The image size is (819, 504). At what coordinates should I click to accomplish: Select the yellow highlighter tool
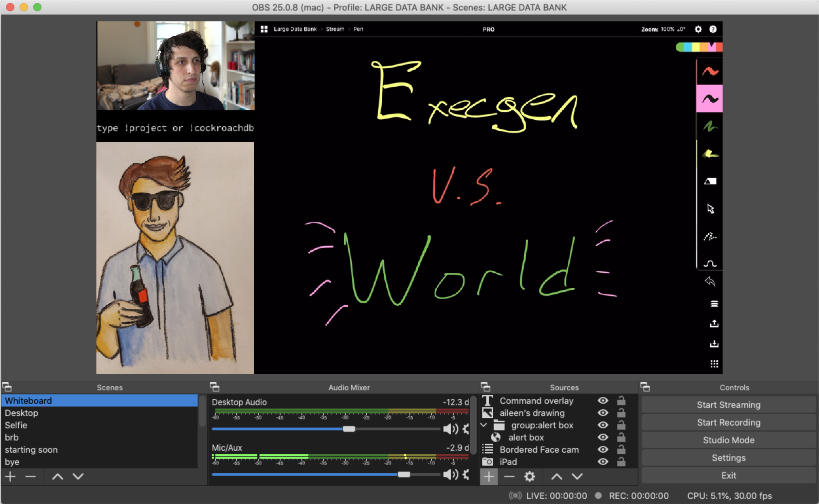tap(710, 154)
